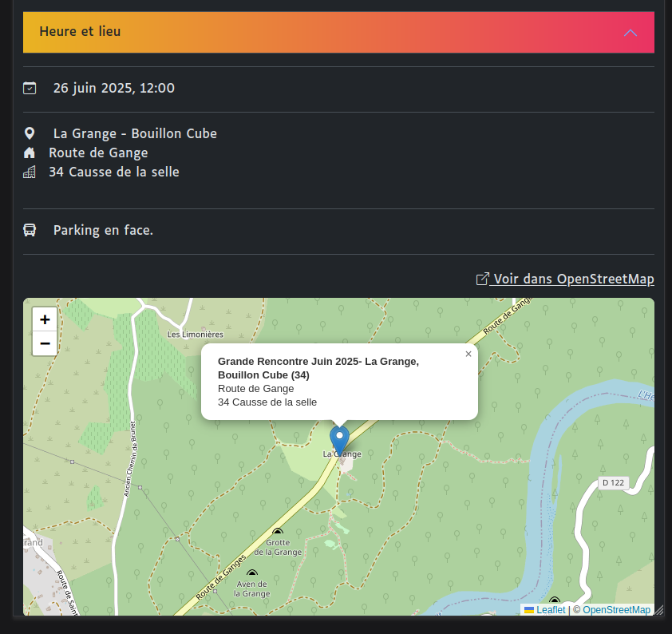Click the date text 26 juin 2025, 12:00
Image resolution: width=672 pixels, height=634 pixels.
[x=114, y=88]
